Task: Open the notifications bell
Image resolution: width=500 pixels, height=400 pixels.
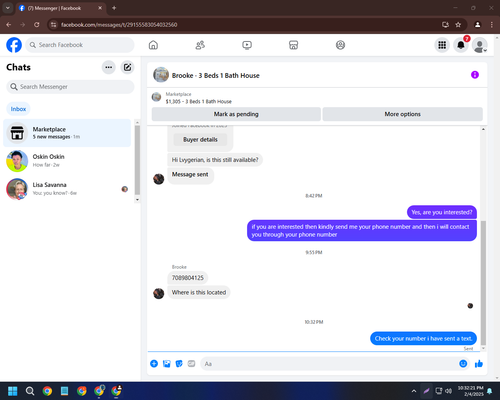Action: pyautogui.click(x=461, y=45)
